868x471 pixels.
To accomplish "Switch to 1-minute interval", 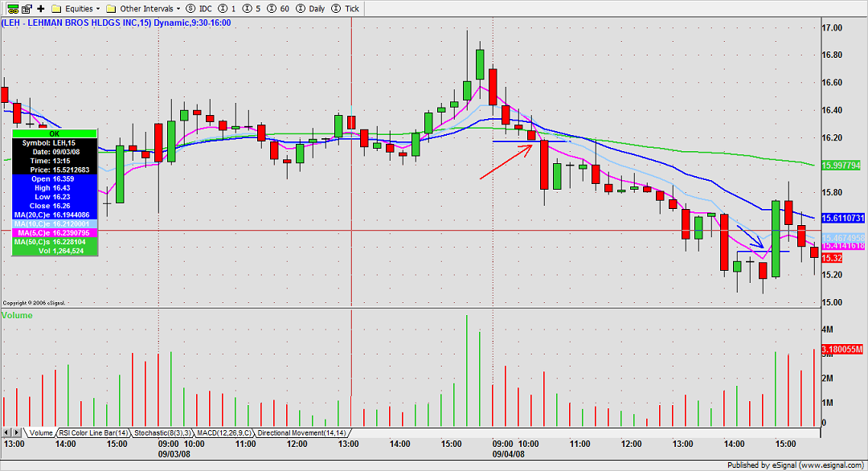I will pyautogui.click(x=227, y=8).
